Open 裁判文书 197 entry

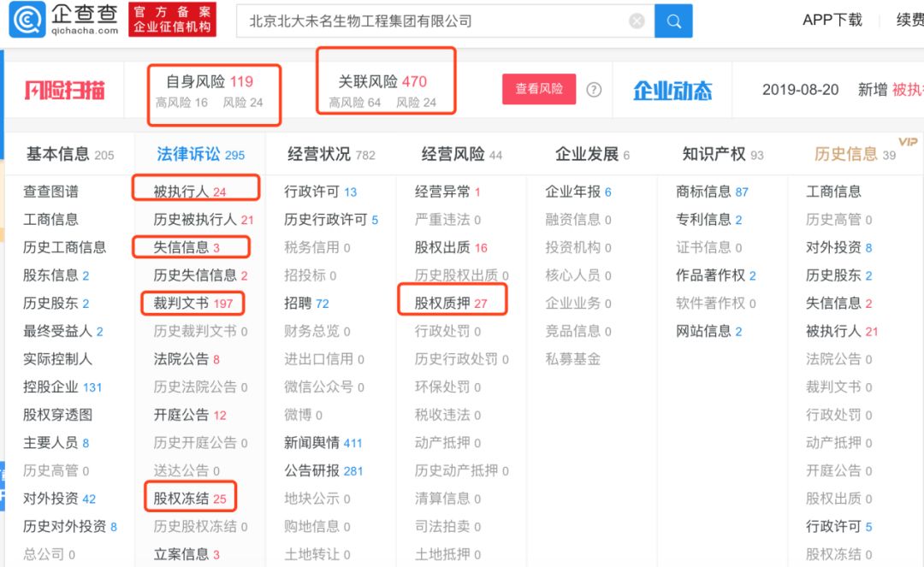point(193,304)
